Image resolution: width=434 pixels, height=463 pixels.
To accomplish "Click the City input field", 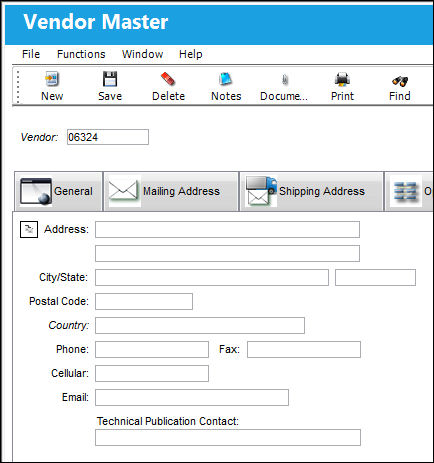I will click(x=212, y=277).
